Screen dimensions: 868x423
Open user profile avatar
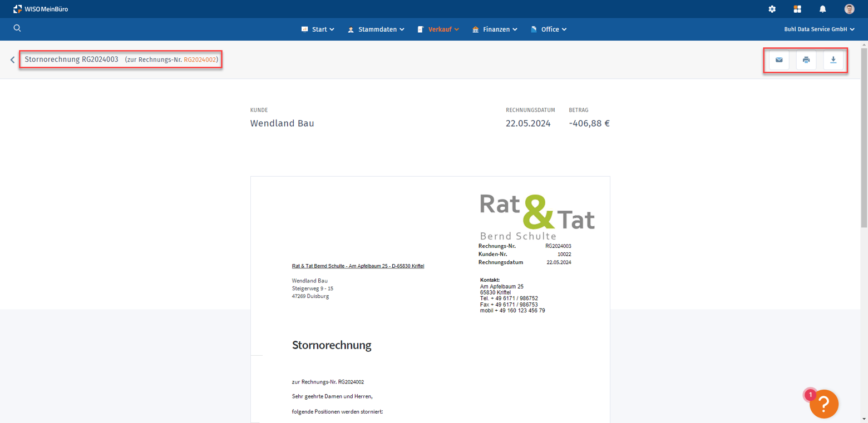tap(849, 9)
